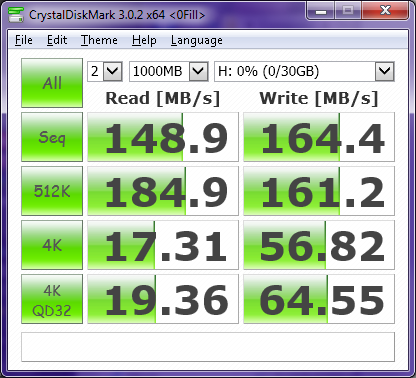The width and height of the screenshot is (416, 378).
Task: Expand the test count dropdown showing 2
Action: point(105,71)
